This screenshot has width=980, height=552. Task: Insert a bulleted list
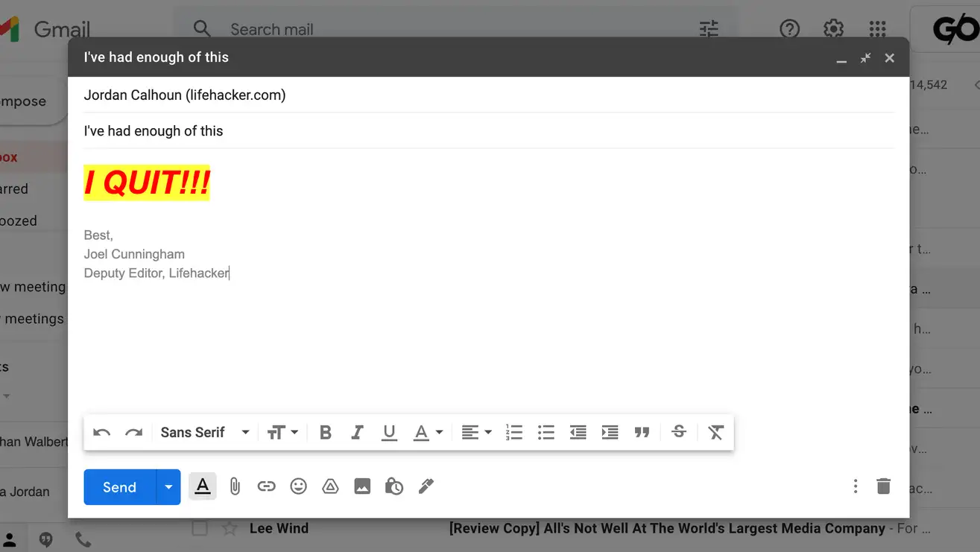(x=546, y=432)
